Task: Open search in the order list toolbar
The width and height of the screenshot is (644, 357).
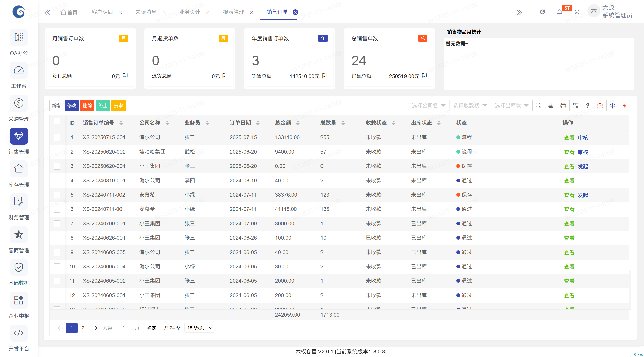Action: [x=538, y=105]
